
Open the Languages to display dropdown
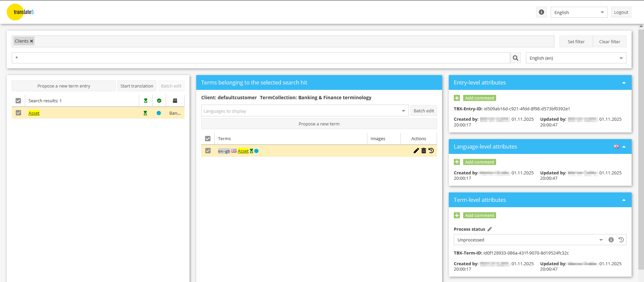click(x=403, y=111)
